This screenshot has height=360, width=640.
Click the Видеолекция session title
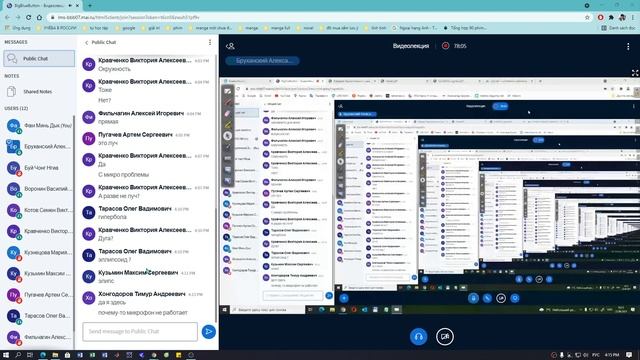coord(411,46)
